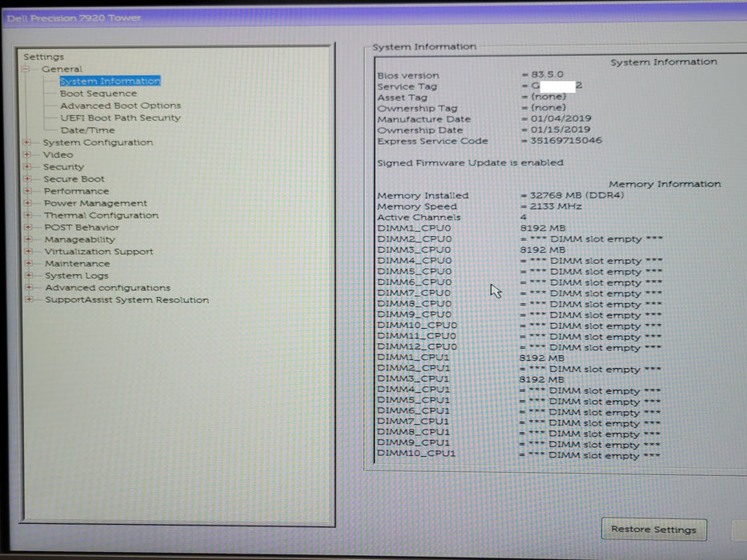Image resolution: width=747 pixels, height=560 pixels.
Task: Click the Memory Speed 2133 MHz value
Action: point(556,206)
